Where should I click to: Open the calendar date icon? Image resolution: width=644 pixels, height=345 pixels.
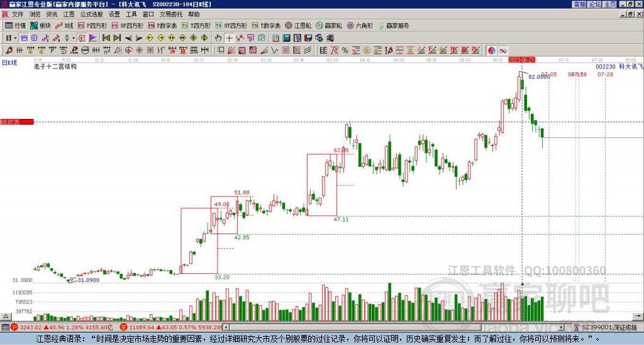click(x=275, y=38)
